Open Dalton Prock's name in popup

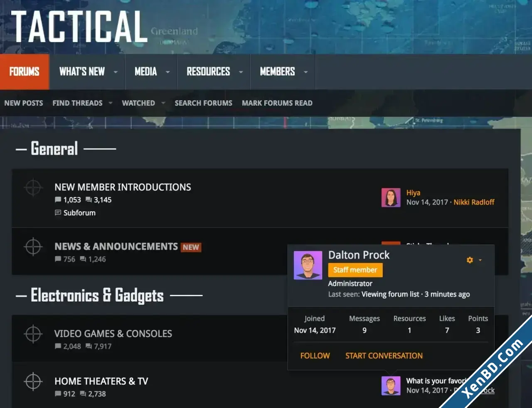[x=359, y=255]
